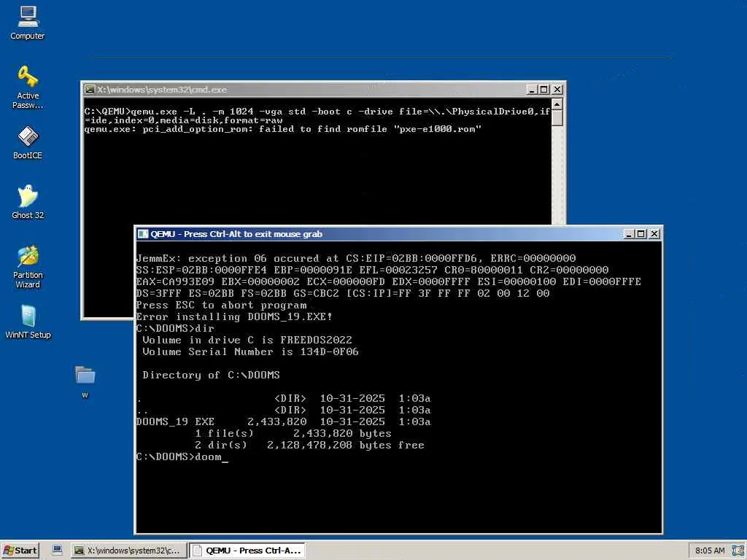Click the '1 file(s)' summary line
747x560 pixels.
[x=293, y=433]
